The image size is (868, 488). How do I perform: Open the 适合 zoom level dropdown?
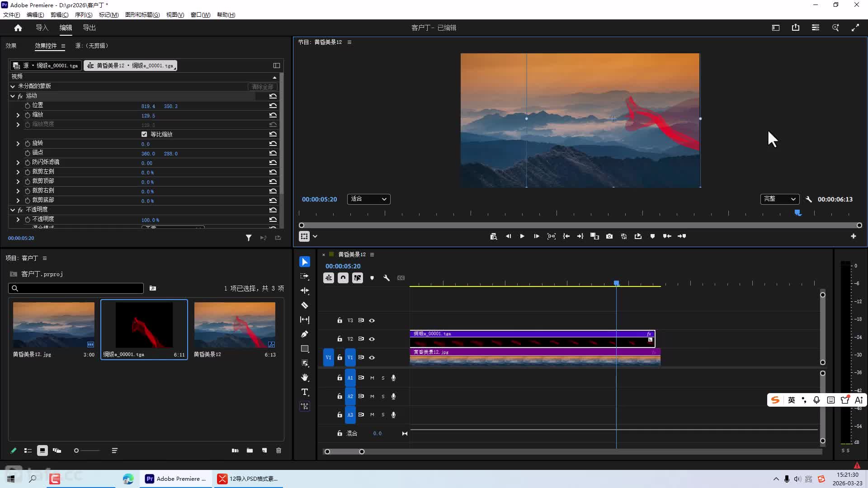pos(368,199)
